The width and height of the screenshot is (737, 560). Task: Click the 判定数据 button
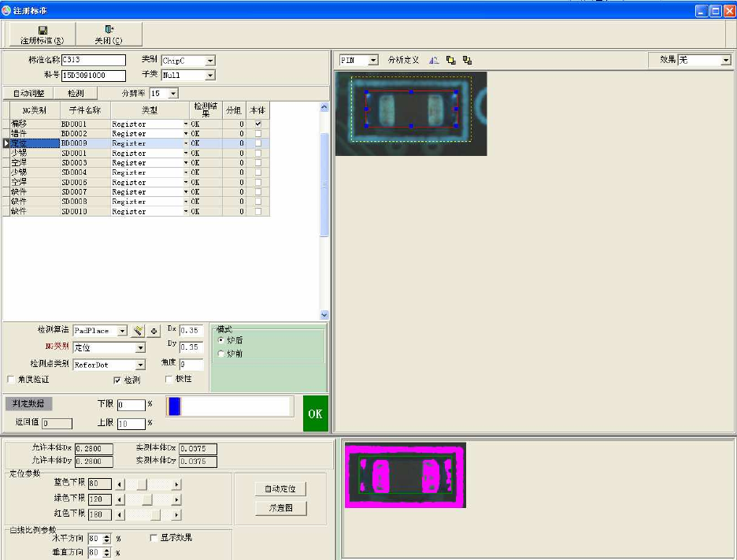tap(28, 403)
